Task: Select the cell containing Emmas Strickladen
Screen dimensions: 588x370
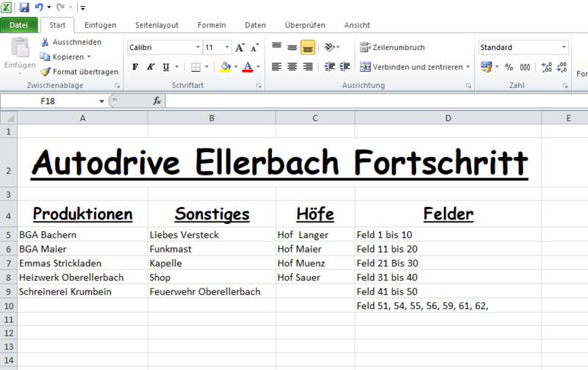Action: pos(60,263)
